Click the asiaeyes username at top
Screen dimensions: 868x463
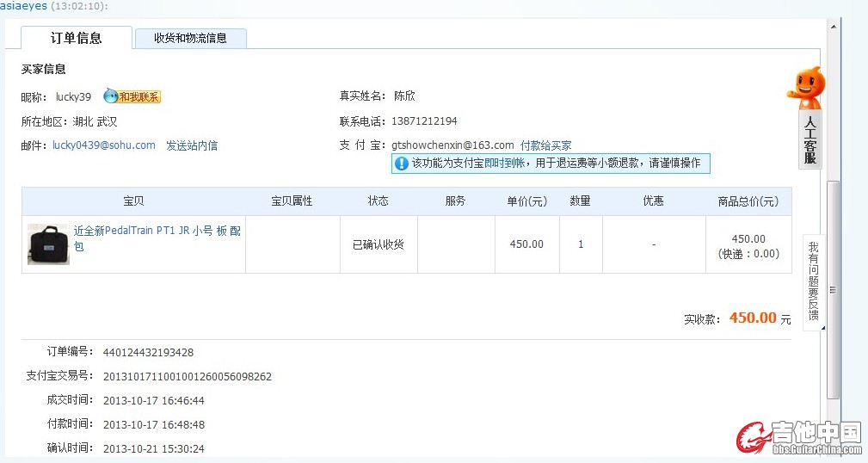tap(24, 6)
